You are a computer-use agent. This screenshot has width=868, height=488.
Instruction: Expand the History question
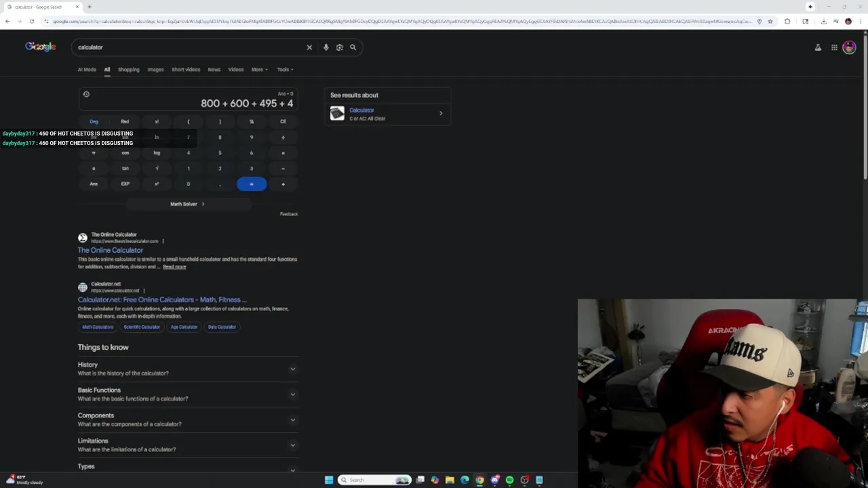(188, 369)
